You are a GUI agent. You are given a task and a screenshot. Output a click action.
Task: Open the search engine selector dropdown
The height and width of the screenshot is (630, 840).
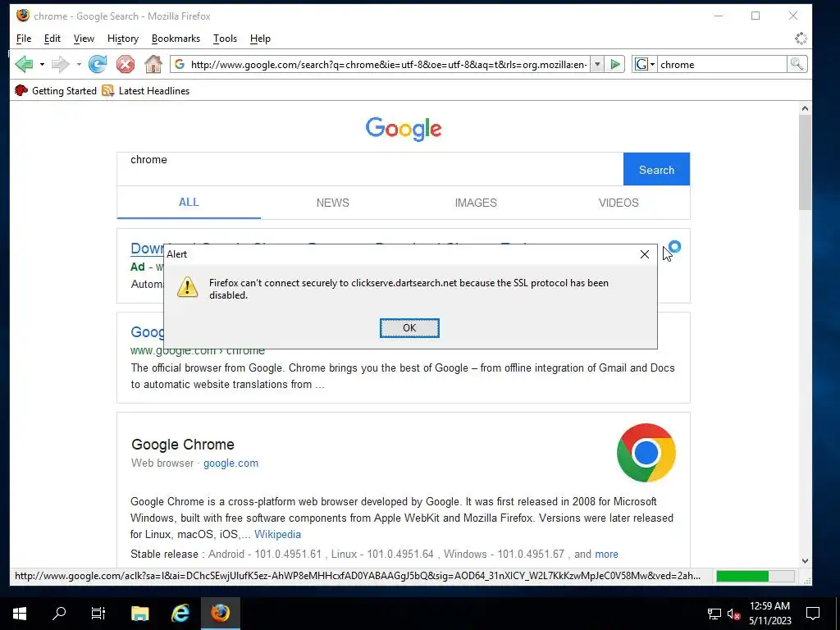click(645, 64)
